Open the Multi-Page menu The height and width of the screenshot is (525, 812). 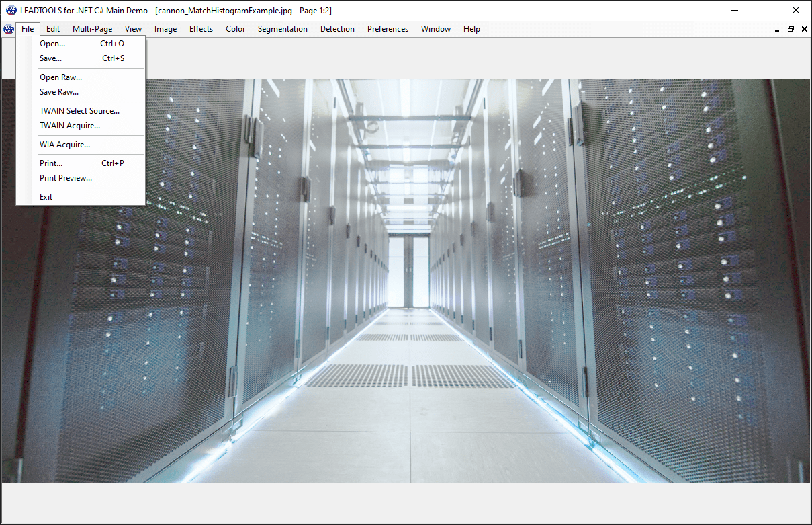click(92, 29)
